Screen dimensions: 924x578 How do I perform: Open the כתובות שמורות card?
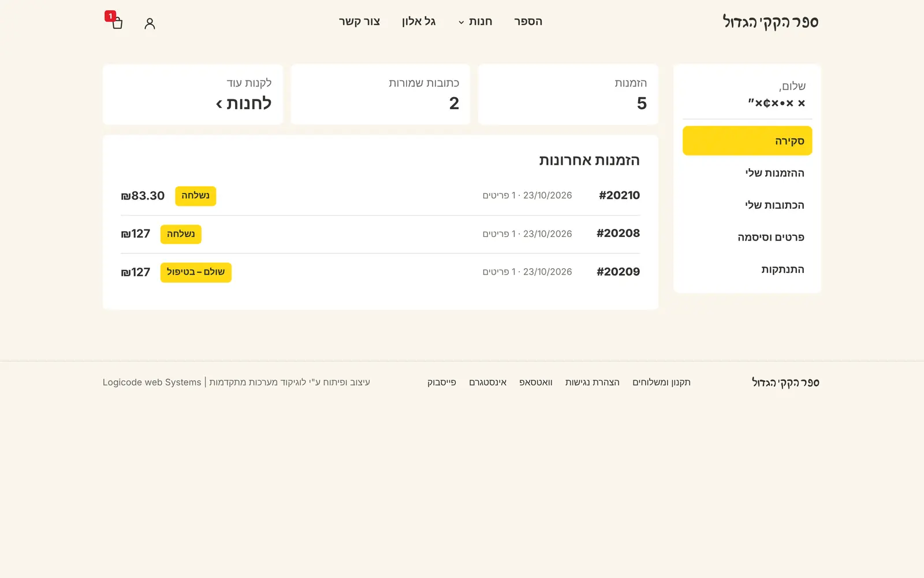pyautogui.click(x=381, y=94)
